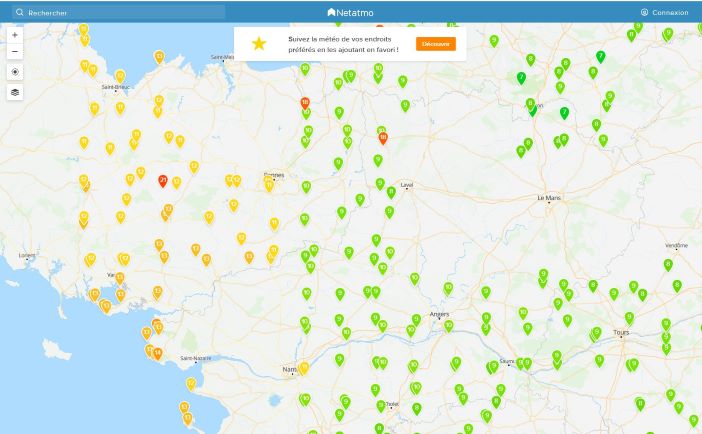Image resolution: width=702 pixels, height=434 pixels.
Task: Select the red 21 station marker
Action: (x=163, y=180)
